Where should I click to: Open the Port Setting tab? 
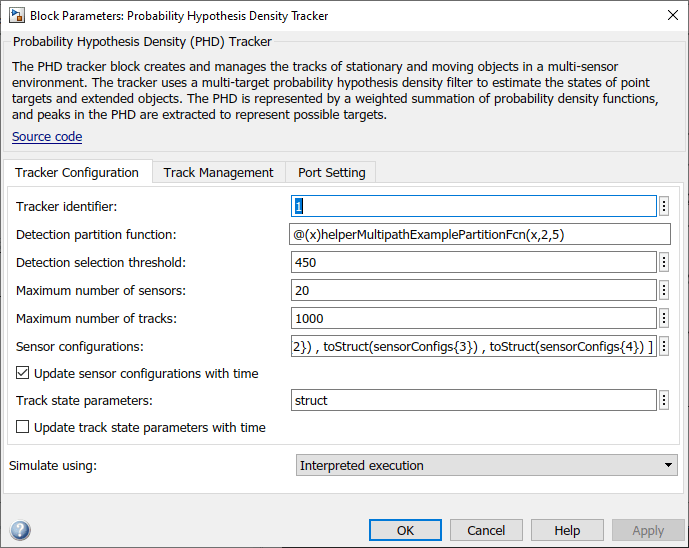(x=331, y=172)
